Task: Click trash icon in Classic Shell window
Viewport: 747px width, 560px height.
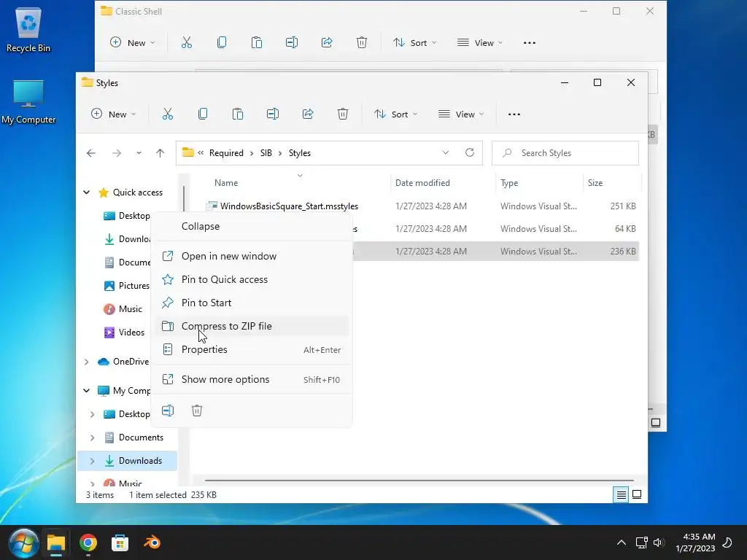Action: (x=362, y=43)
